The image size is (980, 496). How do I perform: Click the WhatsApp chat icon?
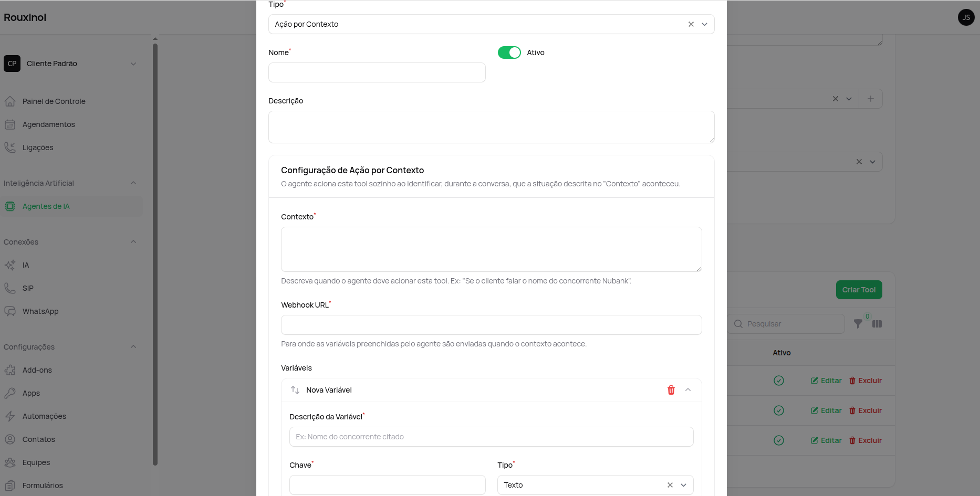click(x=10, y=311)
